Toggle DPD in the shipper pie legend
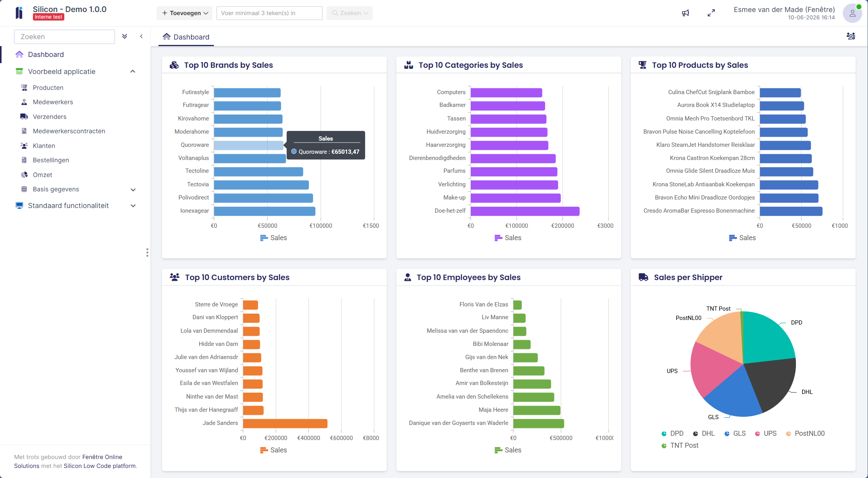The height and width of the screenshot is (478, 868). (672, 433)
